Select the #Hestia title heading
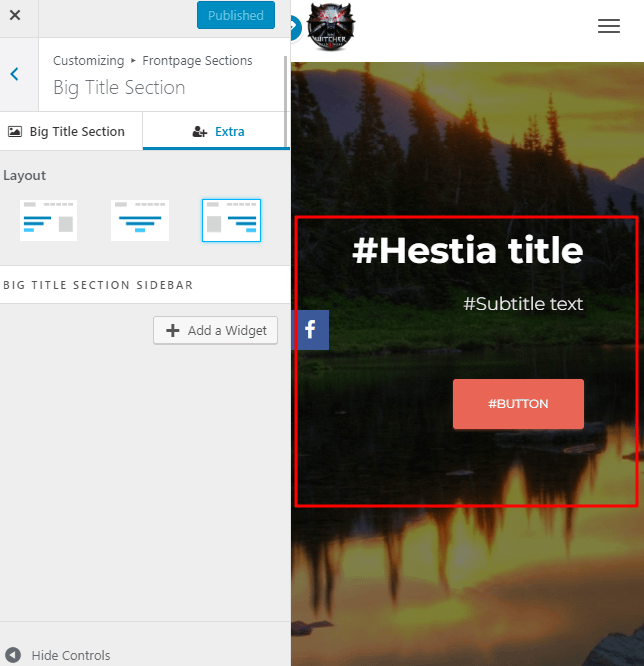Image resolution: width=644 pixels, height=666 pixels. pos(467,250)
